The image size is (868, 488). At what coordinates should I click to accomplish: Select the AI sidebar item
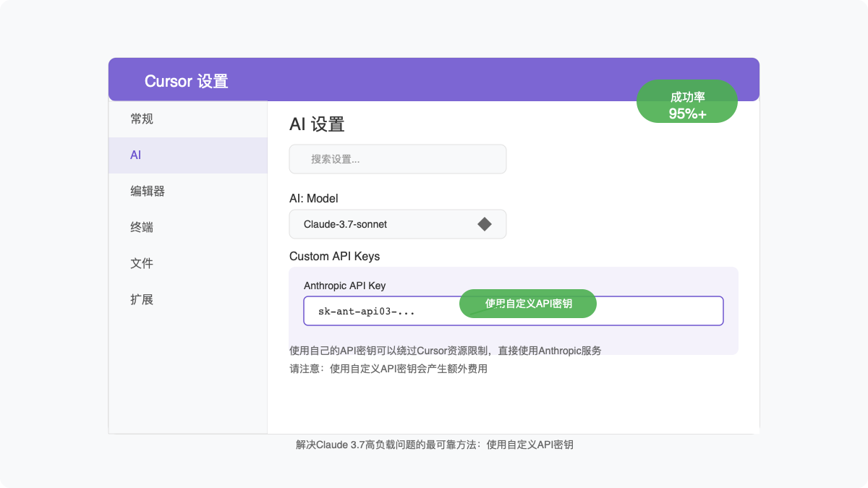coord(188,155)
